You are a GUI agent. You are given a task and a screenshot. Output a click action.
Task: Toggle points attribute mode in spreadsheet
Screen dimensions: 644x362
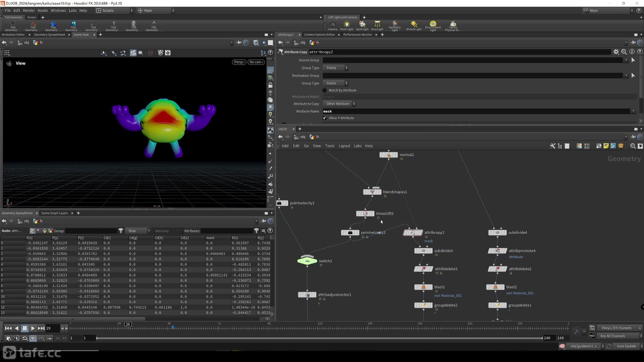click(32, 231)
